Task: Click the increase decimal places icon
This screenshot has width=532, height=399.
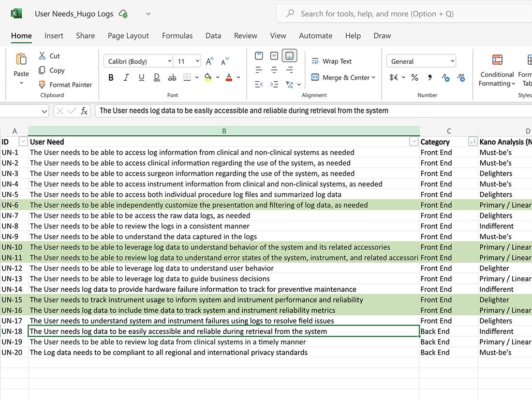Action: click(461, 78)
